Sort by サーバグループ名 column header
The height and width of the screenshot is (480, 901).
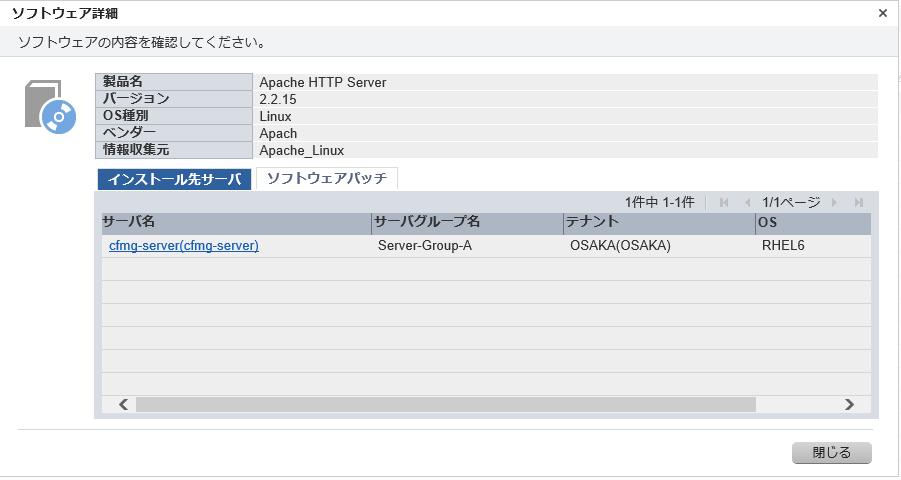[468, 223]
